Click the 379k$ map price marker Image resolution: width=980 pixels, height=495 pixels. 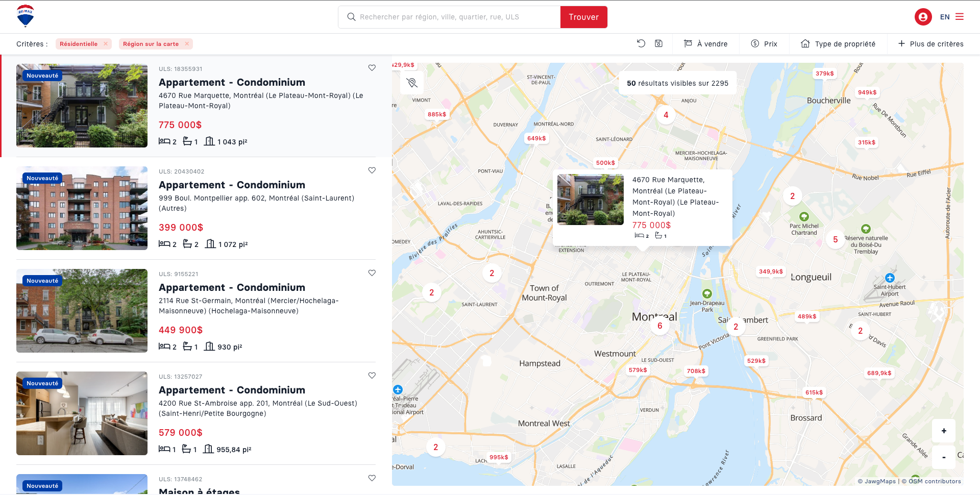click(x=824, y=73)
